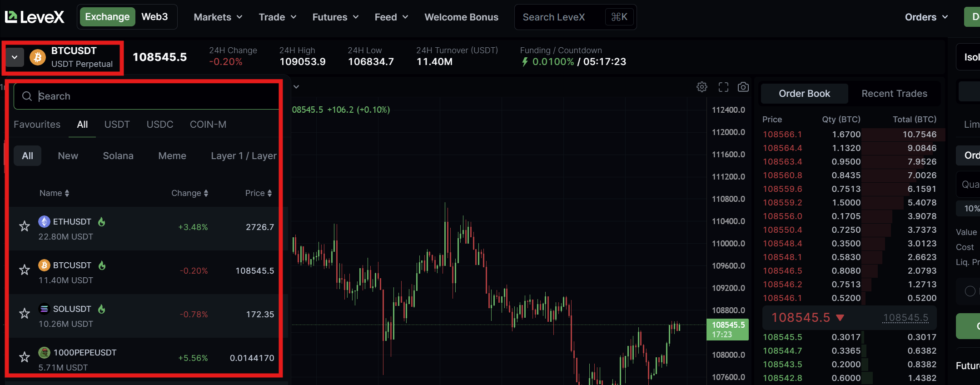This screenshot has width=980, height=385.
Task: Select the Favourites tab
Action: (x=37, y=124)
